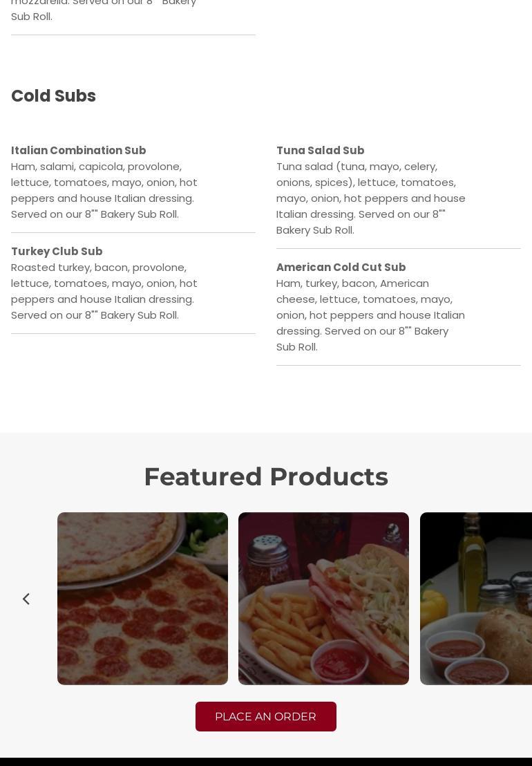Select the Italian Combination Sub title
532x766 pixels.
coord(78,150)
